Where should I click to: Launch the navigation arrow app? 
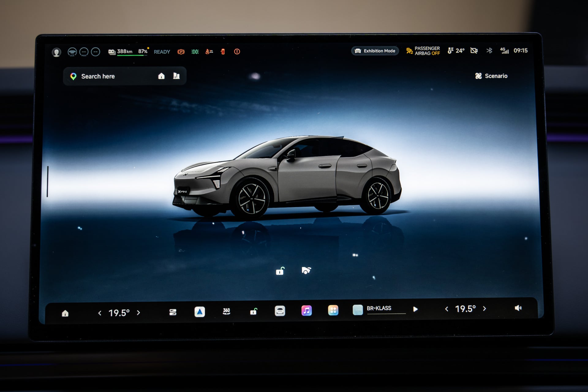[x=200, y=312]
